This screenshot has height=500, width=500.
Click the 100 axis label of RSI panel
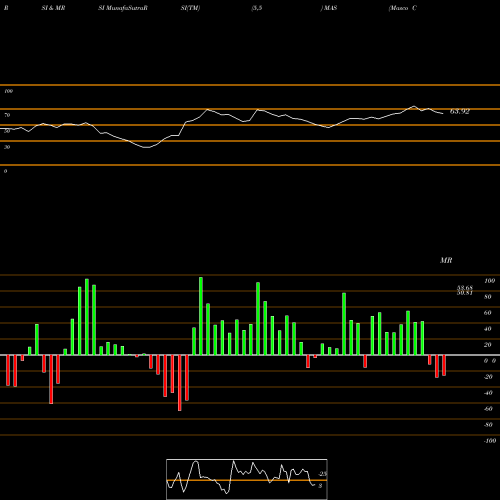point(8,91)
